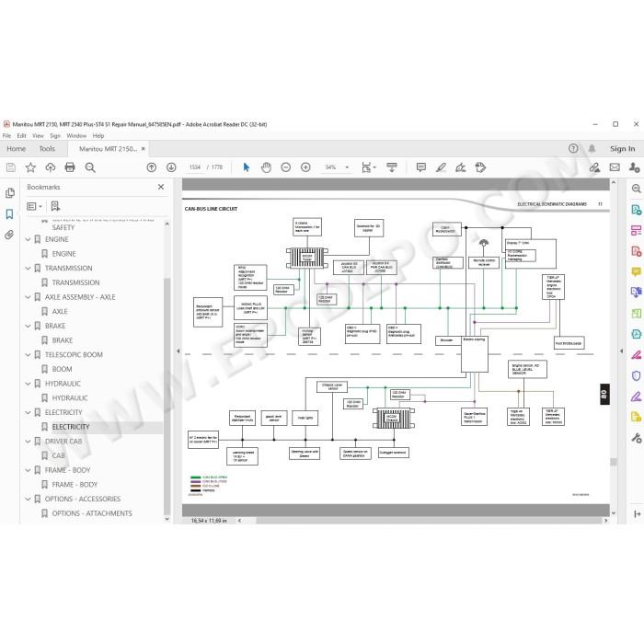Screen dimensions: 644x644
Task: Open the Help menu
Action: 98,135
